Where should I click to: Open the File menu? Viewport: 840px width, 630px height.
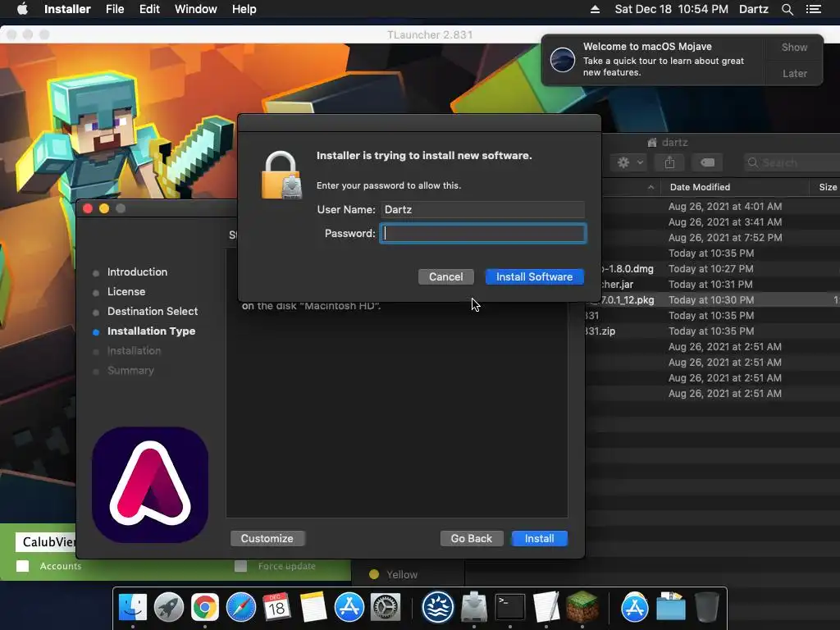click(x=115, y=9)
